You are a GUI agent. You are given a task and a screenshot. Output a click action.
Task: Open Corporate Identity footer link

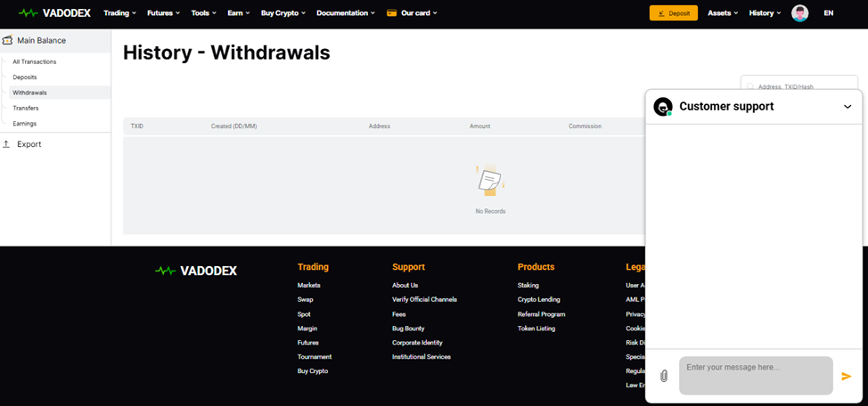click(417, 343)
